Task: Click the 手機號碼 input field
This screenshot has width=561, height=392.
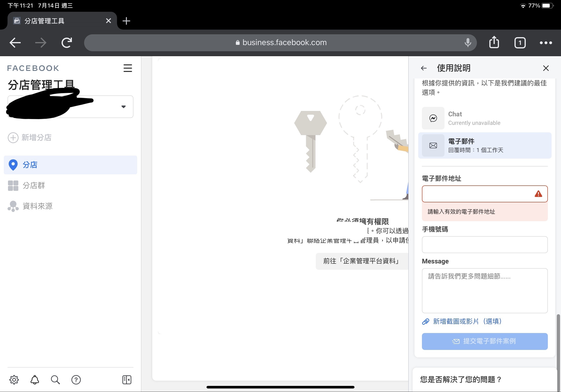Action: click(x=485, y=244)
